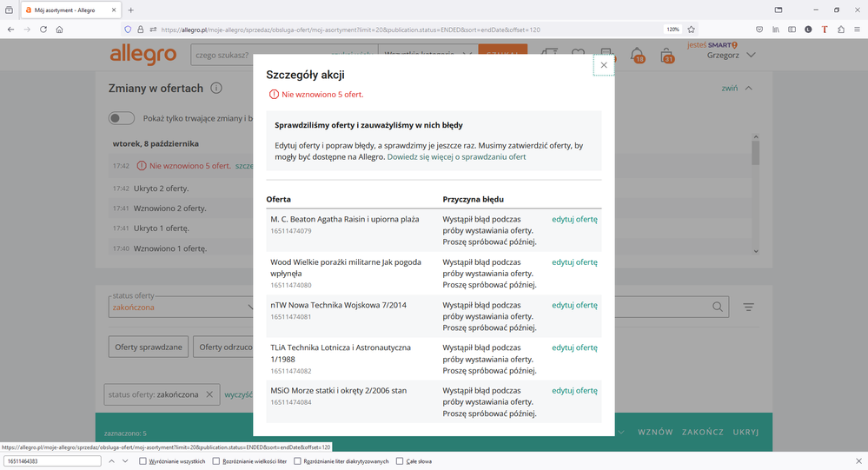Click the find bar search field

(52, 461)
